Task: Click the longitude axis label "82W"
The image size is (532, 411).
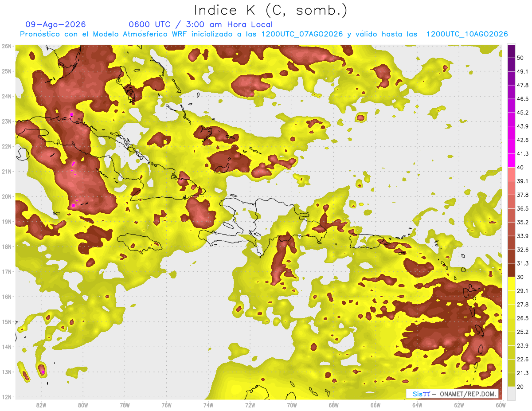Action: coord(41,405)
